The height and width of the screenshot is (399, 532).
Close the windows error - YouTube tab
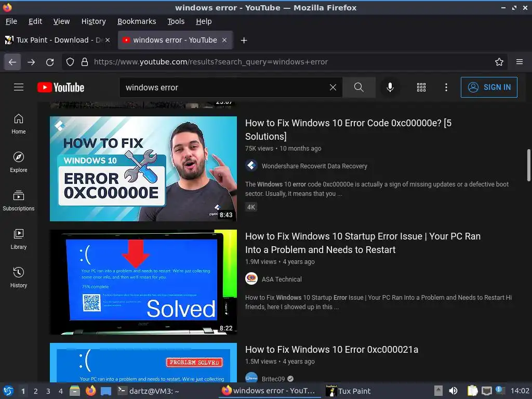click(224, 40)
